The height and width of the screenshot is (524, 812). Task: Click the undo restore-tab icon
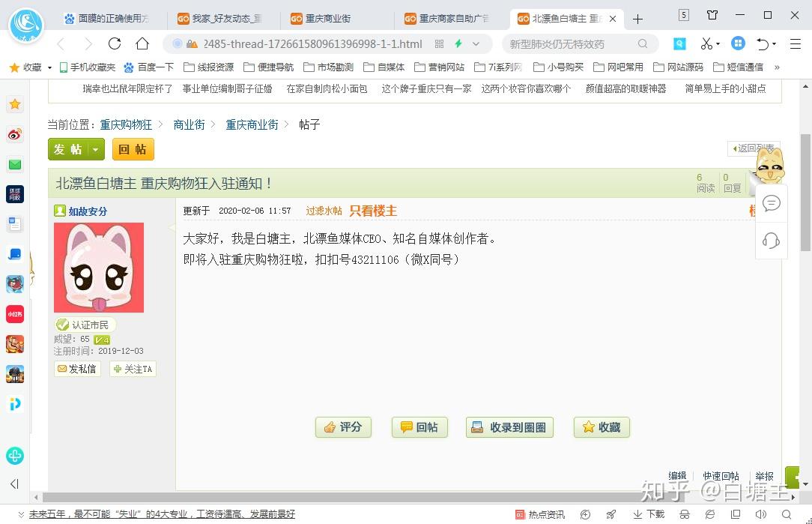(763, 44)
